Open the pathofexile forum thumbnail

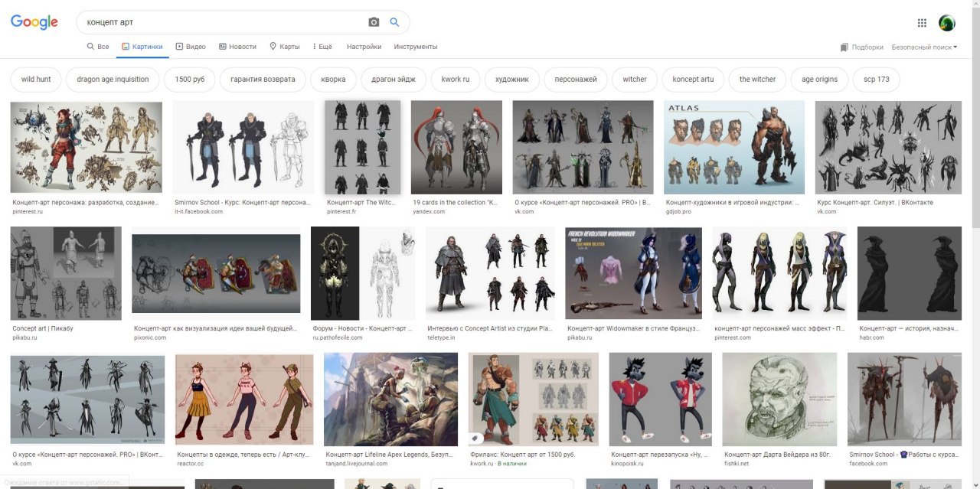pyautogui.click(x=363, y=273)
